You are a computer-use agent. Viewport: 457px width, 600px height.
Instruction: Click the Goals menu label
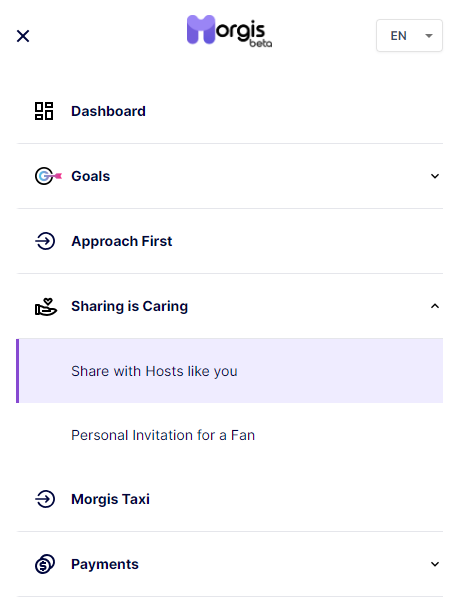pyautogui.click(x=91, y=176)
